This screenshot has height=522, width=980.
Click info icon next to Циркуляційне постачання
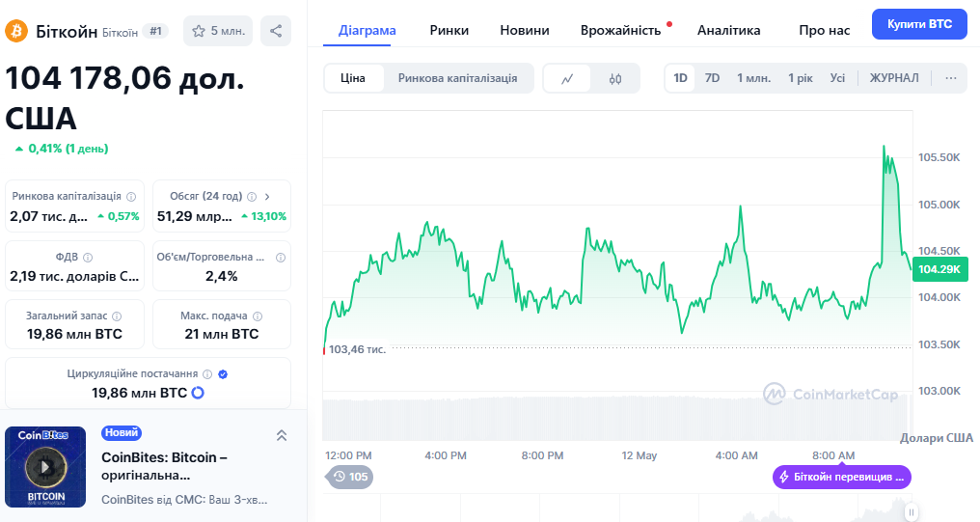pyautogui.click(x=207, y=373)
